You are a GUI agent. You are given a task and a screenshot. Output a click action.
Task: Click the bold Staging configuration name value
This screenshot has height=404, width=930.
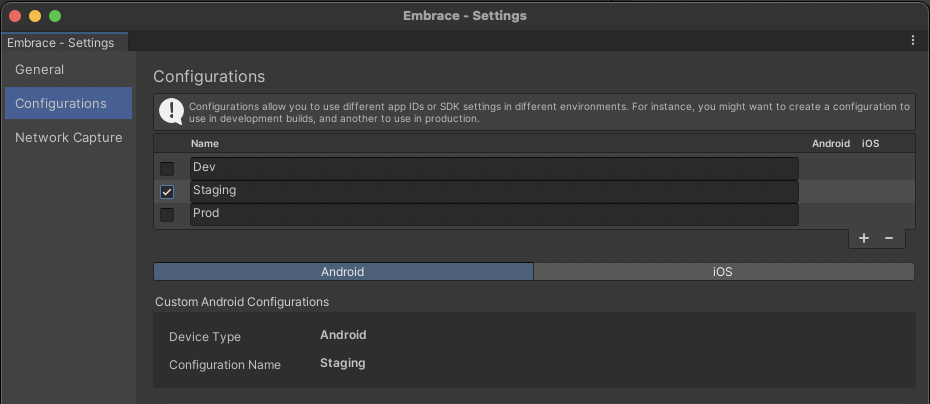click(343, 362)
